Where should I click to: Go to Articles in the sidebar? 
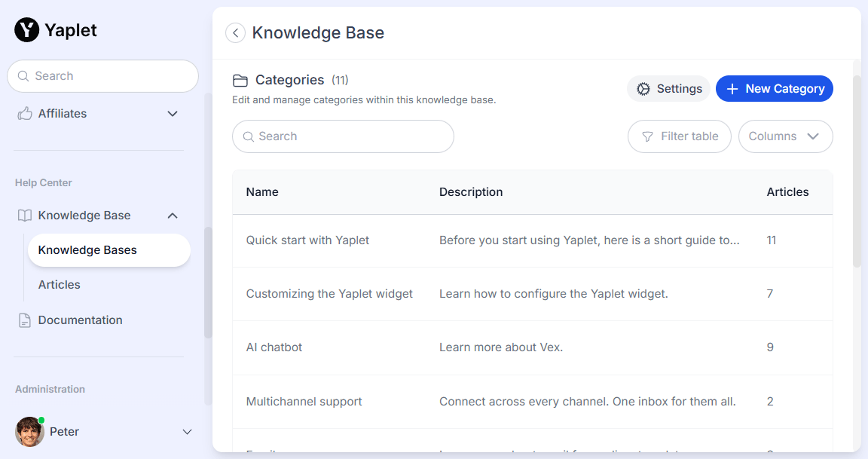60,285
